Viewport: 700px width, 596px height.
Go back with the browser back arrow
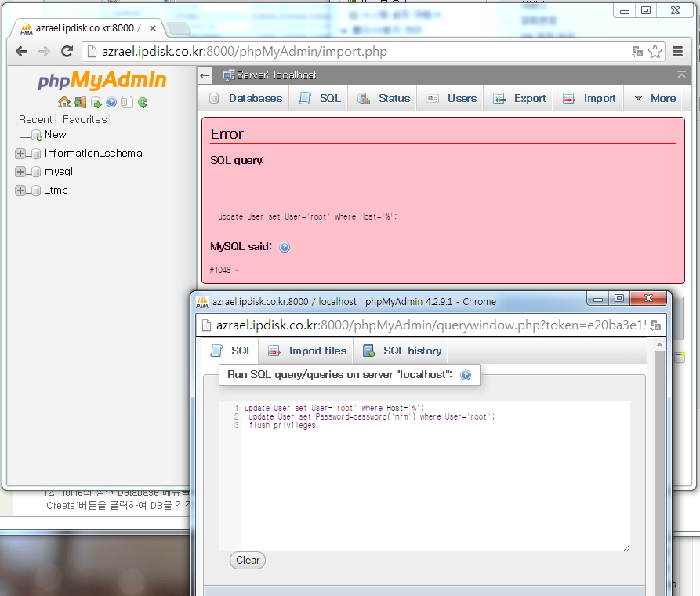(21, 52)
